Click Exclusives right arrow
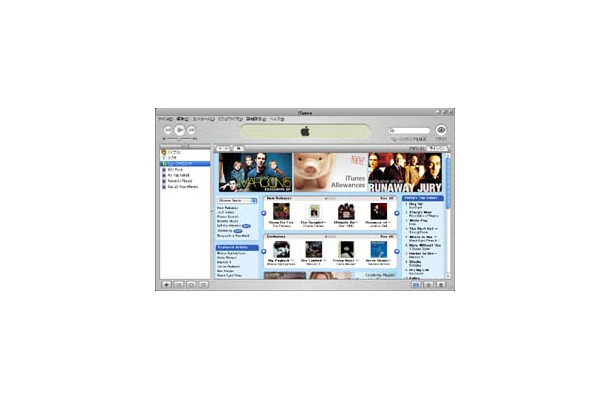This screenshot has width=610, height=400. 396,251
